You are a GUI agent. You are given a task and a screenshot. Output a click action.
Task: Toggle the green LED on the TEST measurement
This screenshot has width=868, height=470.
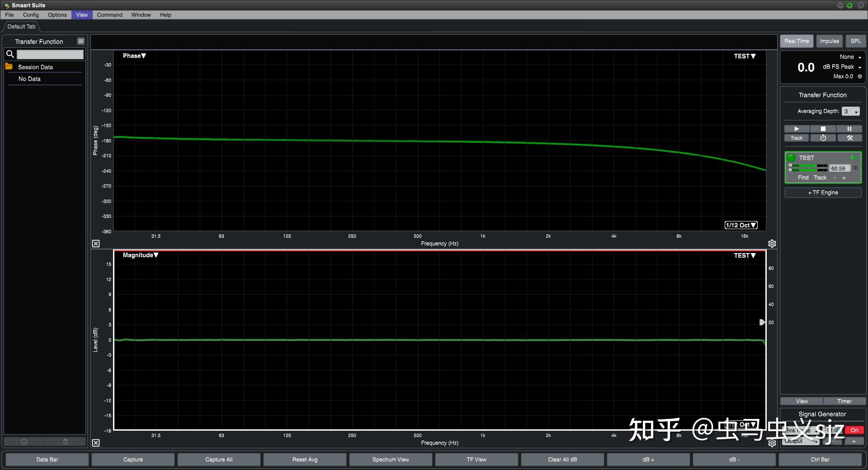point(790,158)
